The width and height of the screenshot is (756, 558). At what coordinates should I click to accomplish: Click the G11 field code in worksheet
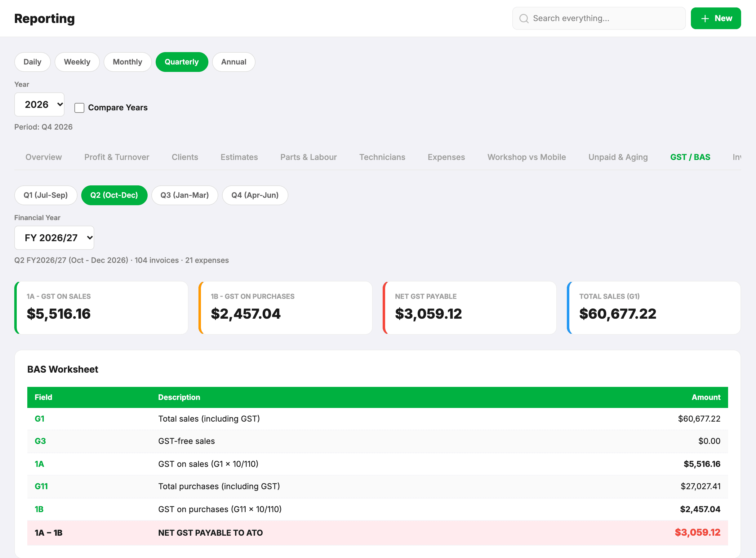(x=41, y=486)
